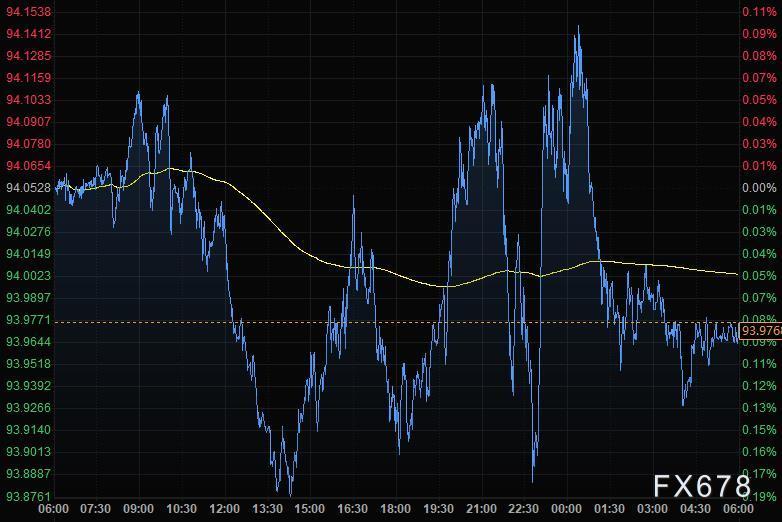Select the 94.0654 price label
Screen dimensions: 782x522
28,165
